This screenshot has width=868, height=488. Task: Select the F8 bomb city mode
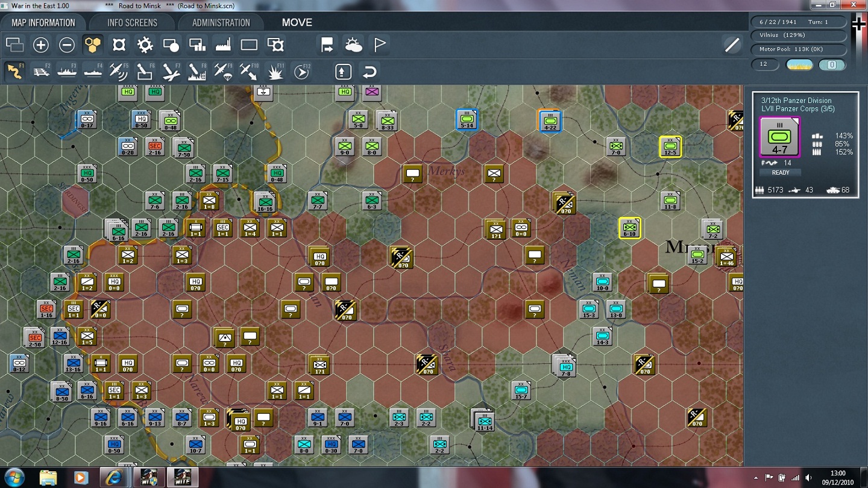coord(197,72)
